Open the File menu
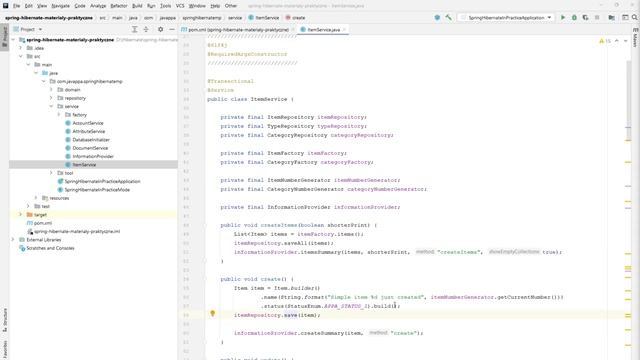This screenshot has width=640, height=360. pos(16,6)
